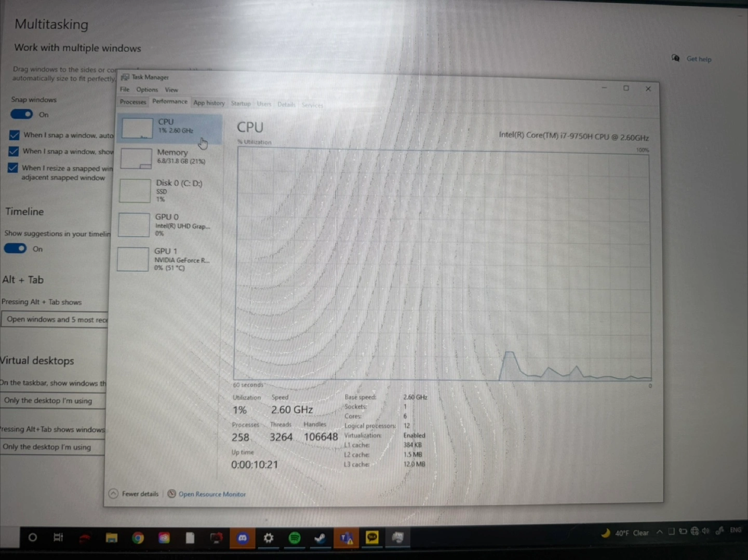The image size is (748, 560).
Task: Click the CPU utilization graph
Action: click(443, 265)
